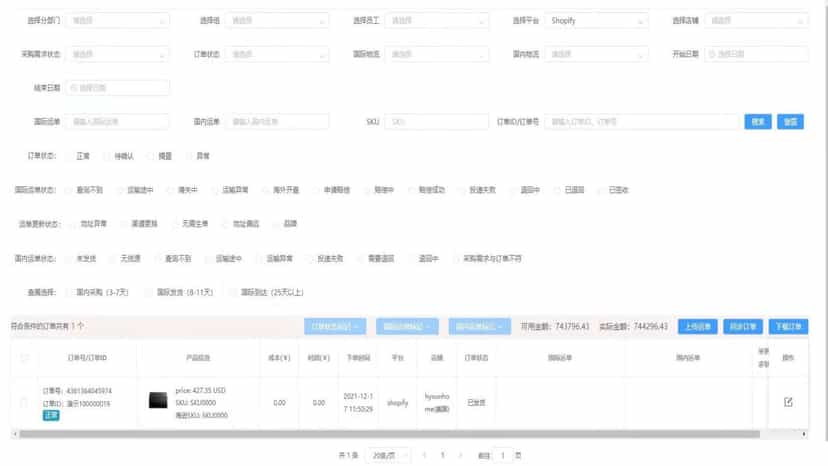
Task: Check 地址偏远 in waybill update status
Action: 225,223
